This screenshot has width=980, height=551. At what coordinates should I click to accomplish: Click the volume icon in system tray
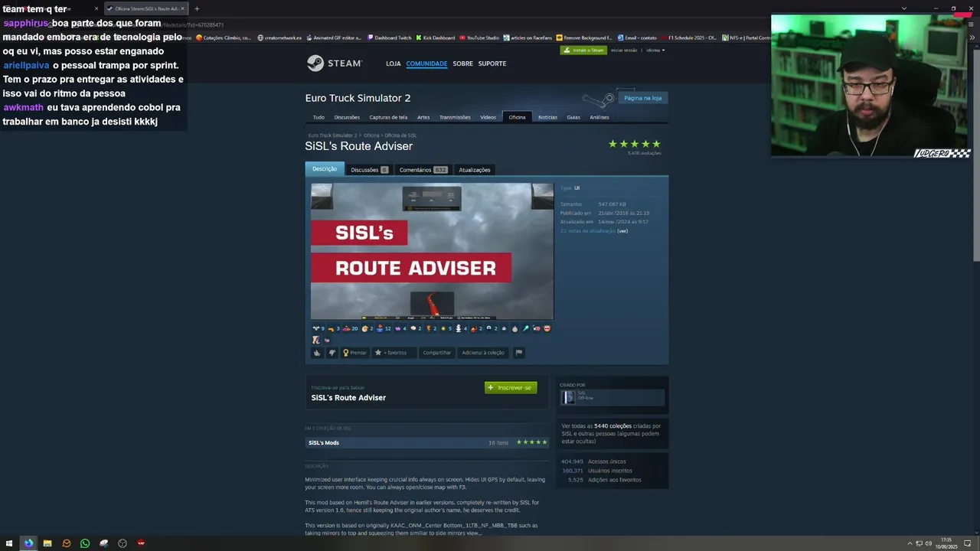point(928,543)
